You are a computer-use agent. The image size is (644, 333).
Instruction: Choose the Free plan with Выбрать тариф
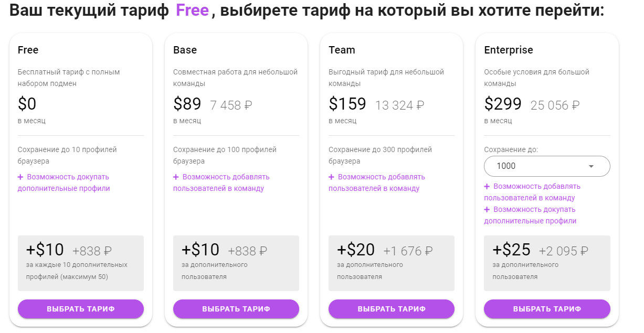[81, 309]
